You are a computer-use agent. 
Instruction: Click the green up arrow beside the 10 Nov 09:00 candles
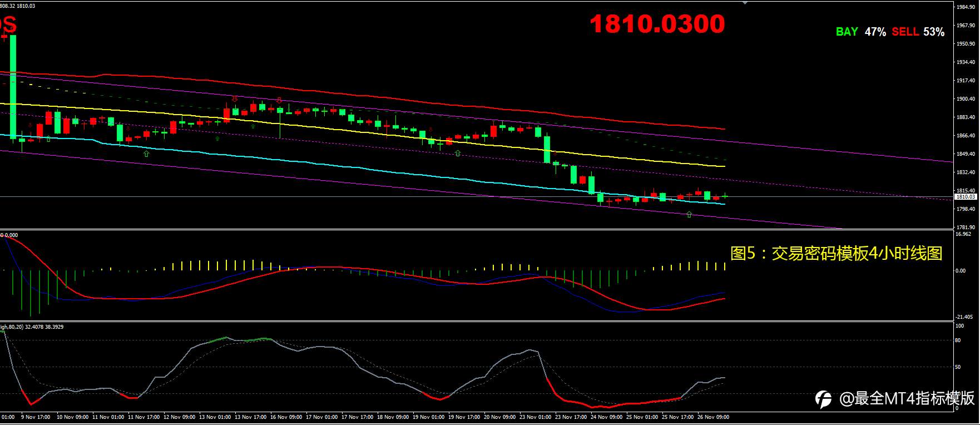(x=48, y=139)
